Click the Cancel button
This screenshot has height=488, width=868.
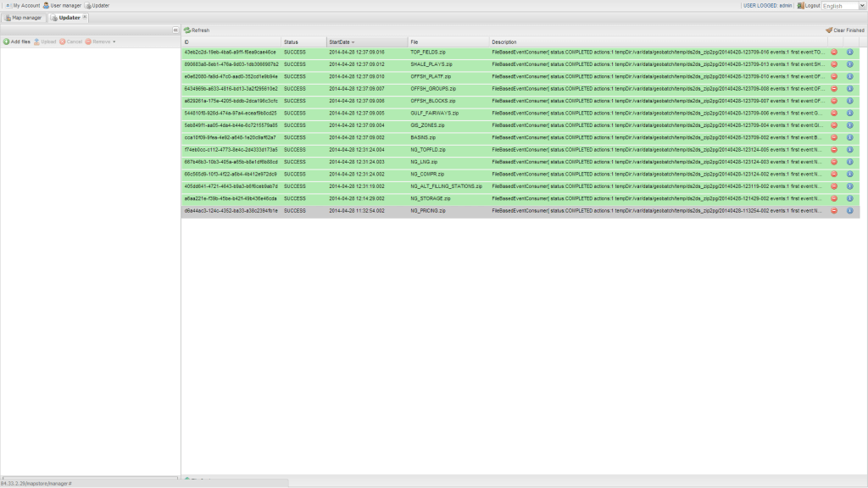(71, 42)
